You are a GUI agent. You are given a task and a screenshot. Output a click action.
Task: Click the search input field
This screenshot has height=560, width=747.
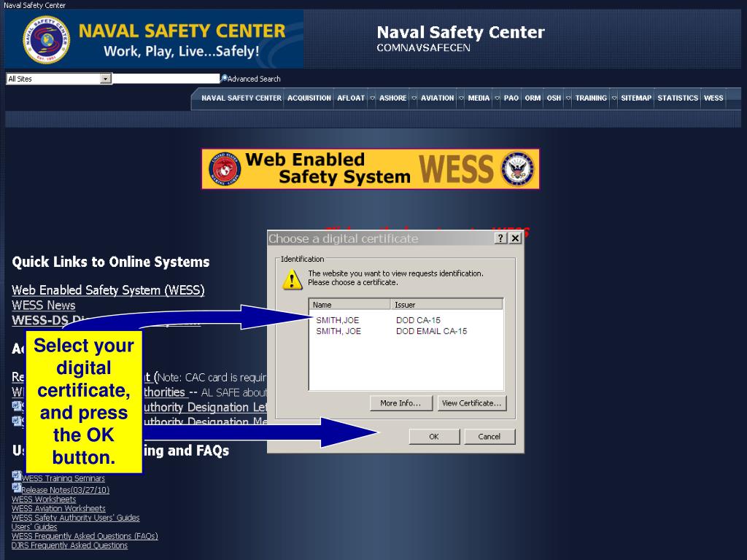pyautogui.click(x=166, y=79)
